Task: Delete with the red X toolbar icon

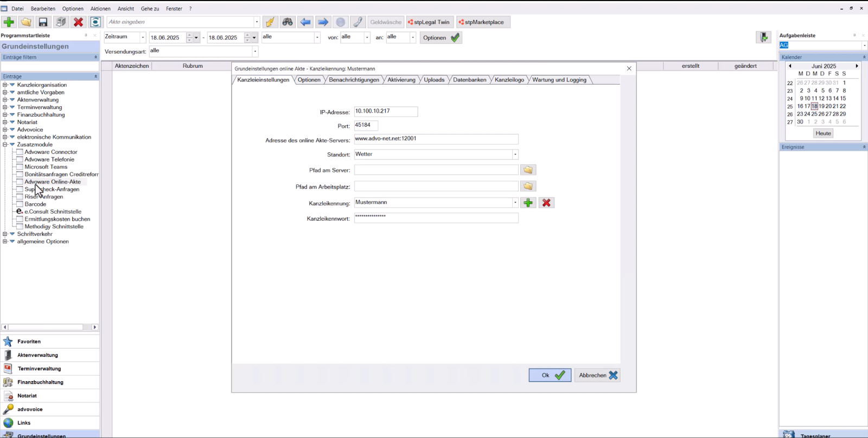Action: click(78, 22)
